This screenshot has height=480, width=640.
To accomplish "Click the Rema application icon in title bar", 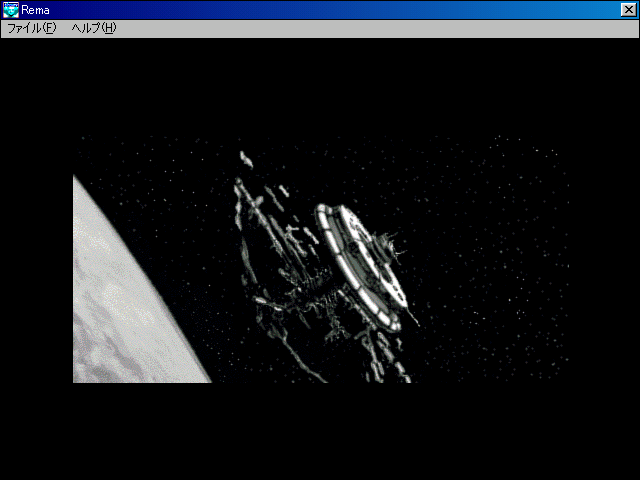I will pyautogui.click(x=11, y=10).
